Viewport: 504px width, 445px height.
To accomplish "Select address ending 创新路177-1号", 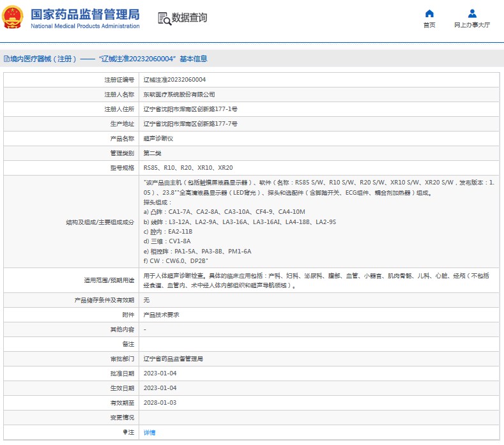I will coord(190,109).
